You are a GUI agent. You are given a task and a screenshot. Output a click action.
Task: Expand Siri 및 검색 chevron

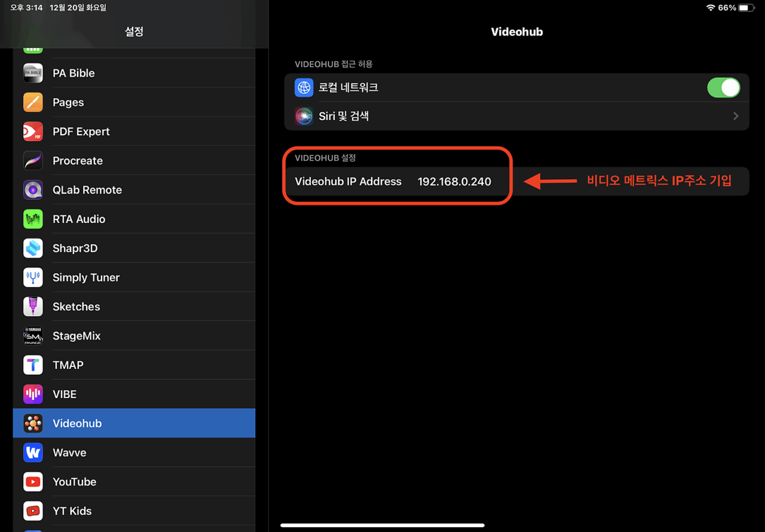[736, 116]
